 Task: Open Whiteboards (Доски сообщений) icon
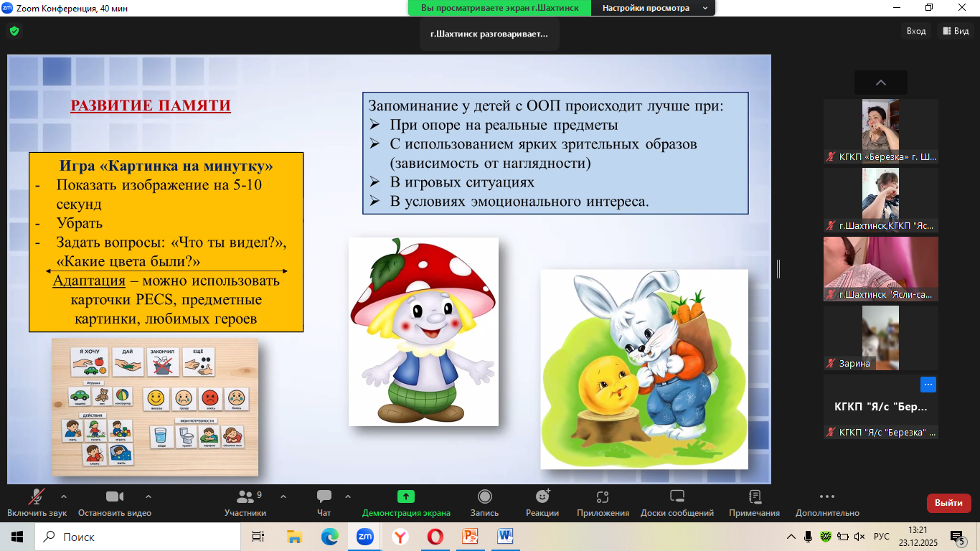tap(677, 497)
